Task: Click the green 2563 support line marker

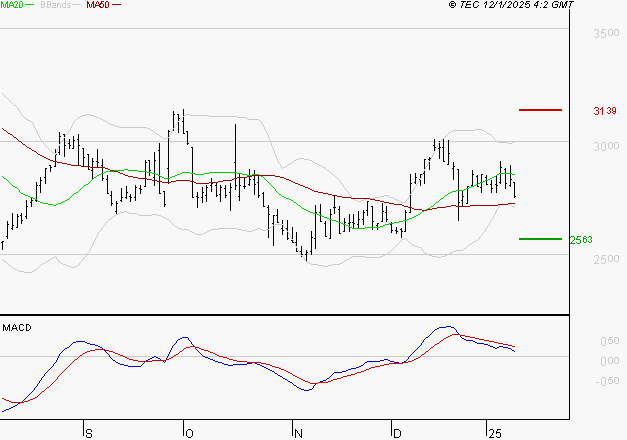Action: [541, 239]
